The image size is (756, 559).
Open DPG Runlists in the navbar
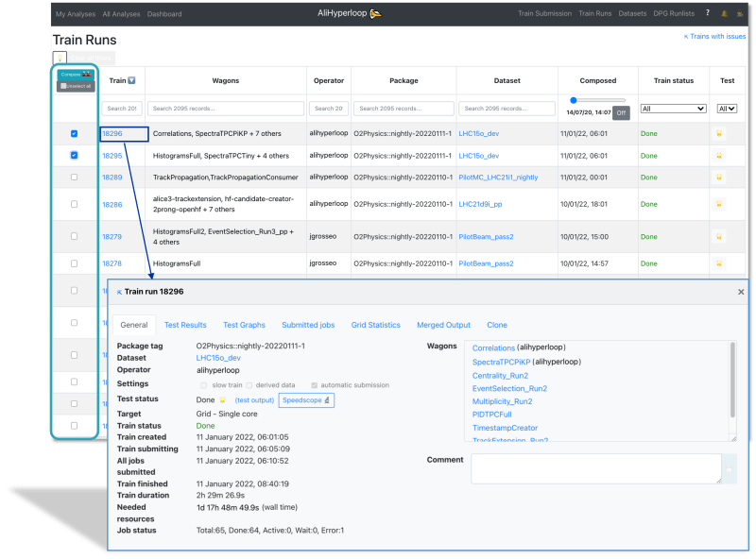(x=674, y=13)
